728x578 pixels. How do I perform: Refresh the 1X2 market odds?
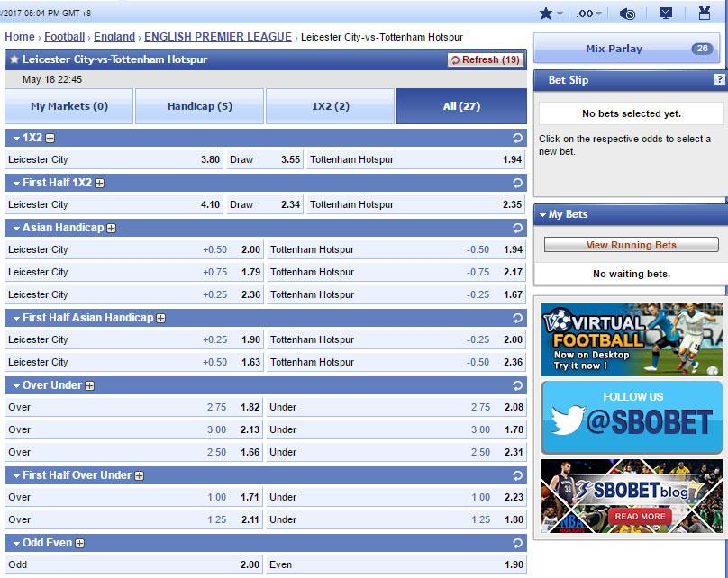tap(517, 138)
